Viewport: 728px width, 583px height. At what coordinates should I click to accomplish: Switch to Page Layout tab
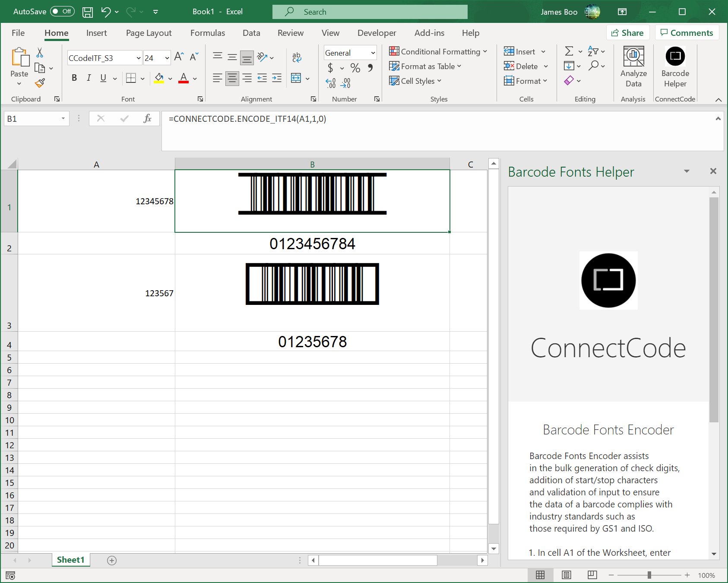(x=149, y=33)
